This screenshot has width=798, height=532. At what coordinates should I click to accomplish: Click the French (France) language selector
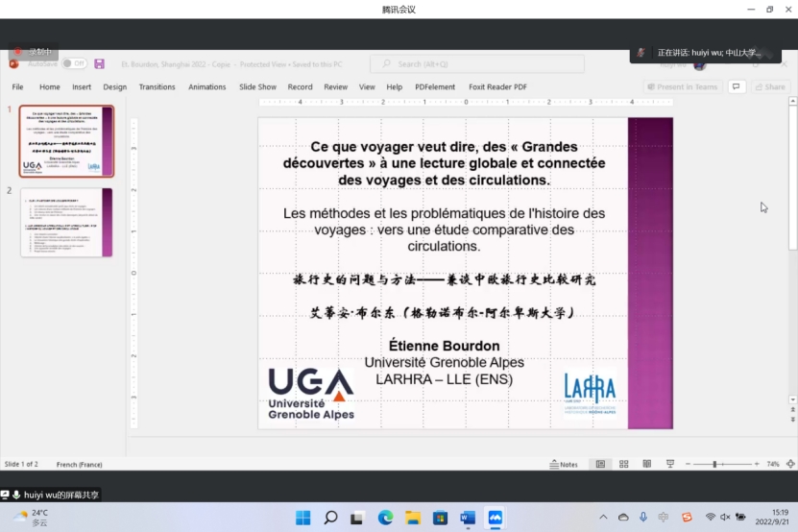pos(80,464)
